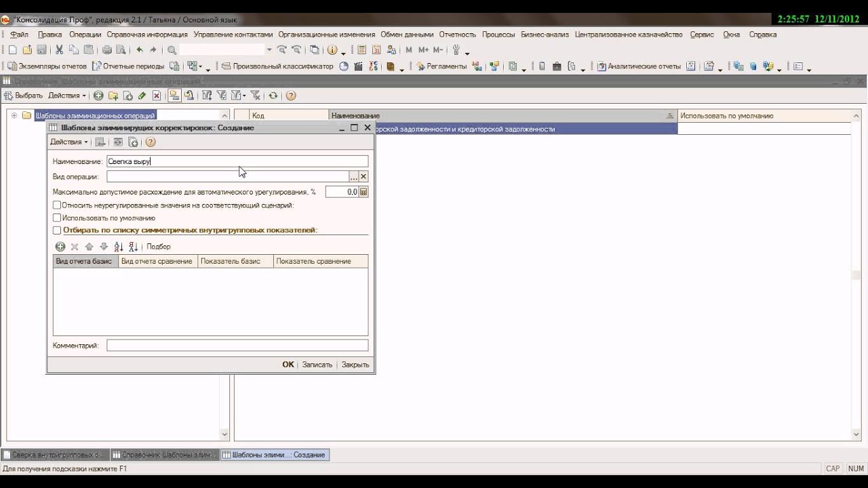Click the Edit pencil icon in list toolbar
The height and width of the screenshot is (488, 868).
pyautogui.click(x=142, y=96)
